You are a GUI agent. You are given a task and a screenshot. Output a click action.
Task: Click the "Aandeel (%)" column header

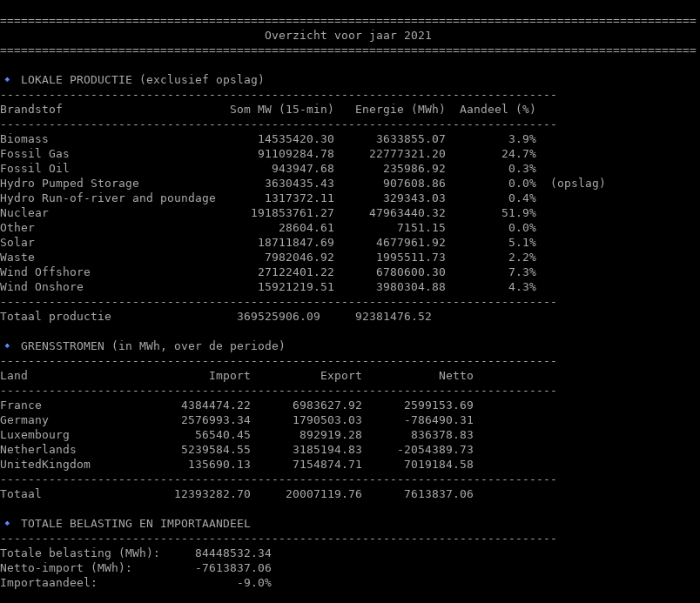click(x=497, y=110)
